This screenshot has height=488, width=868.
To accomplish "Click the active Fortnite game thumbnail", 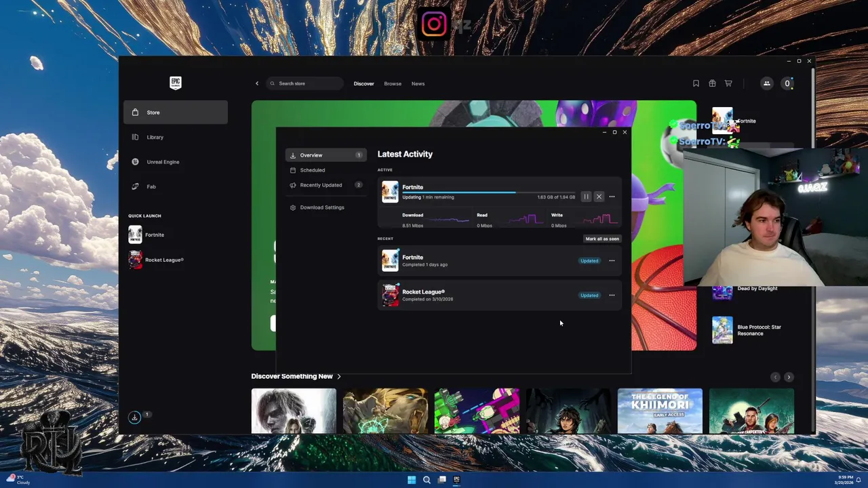I will click(x=390, y=192).
